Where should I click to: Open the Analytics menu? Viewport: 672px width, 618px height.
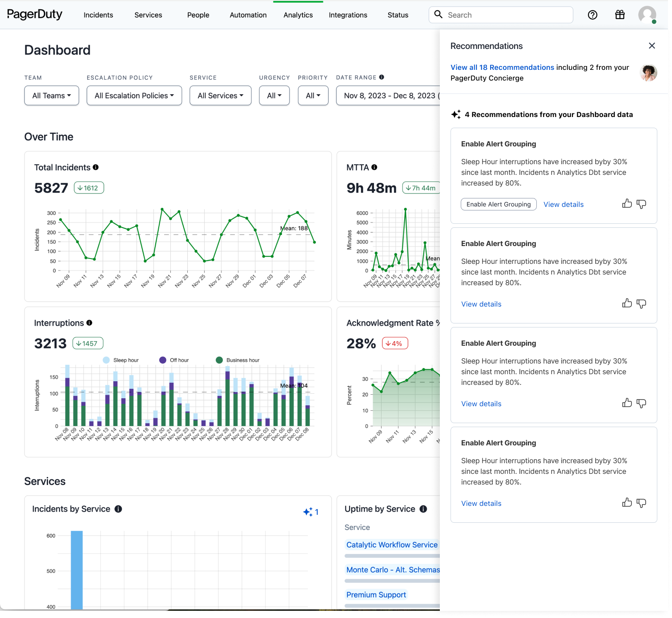click(x=298, y=15)
